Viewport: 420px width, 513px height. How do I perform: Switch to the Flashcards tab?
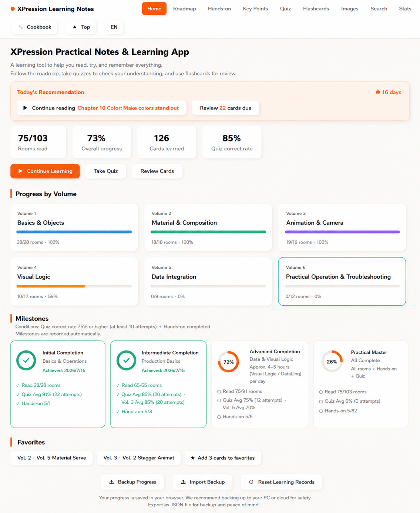click(316, 9)
